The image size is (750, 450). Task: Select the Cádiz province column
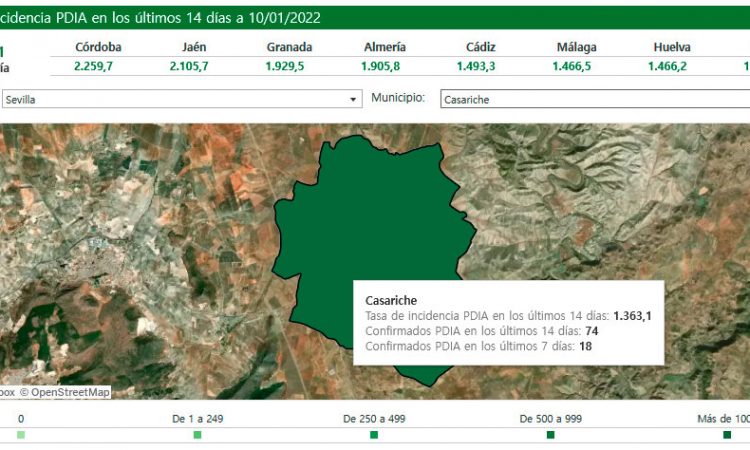[480, 47]
